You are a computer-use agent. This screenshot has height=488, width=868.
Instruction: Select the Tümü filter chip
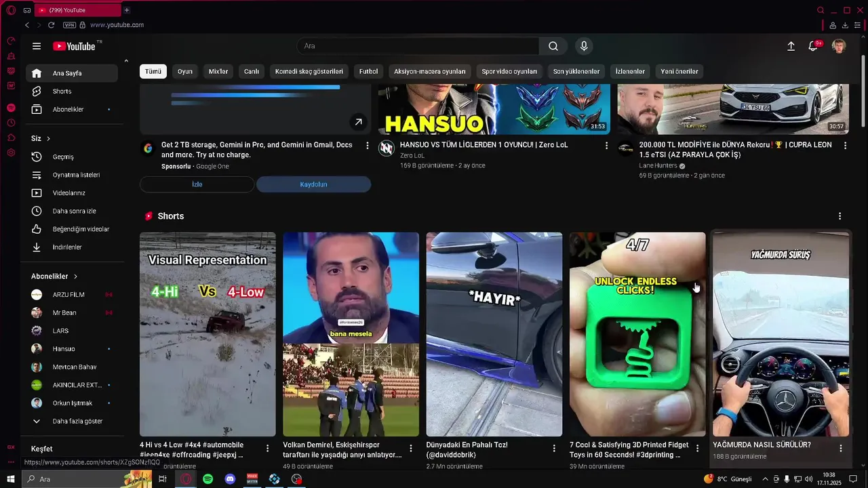pyautogui.click(x=153, y=71)
